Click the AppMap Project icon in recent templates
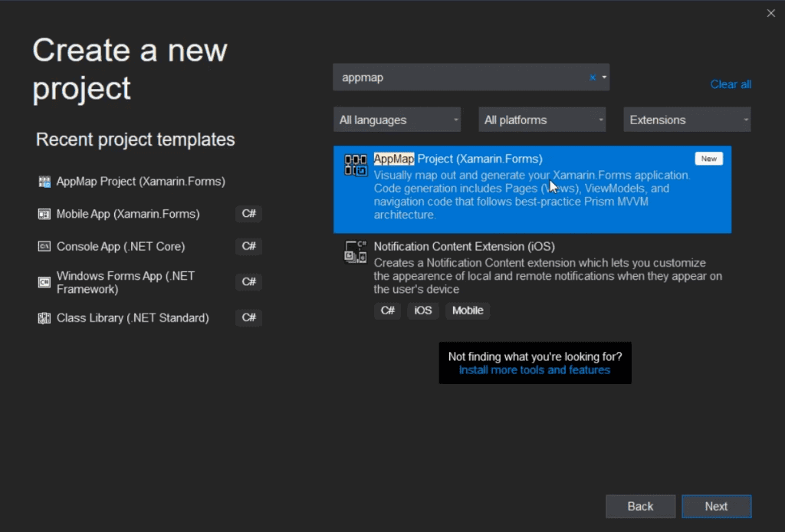Viewport: 785px width, 532px height. (x=44, y=182)
